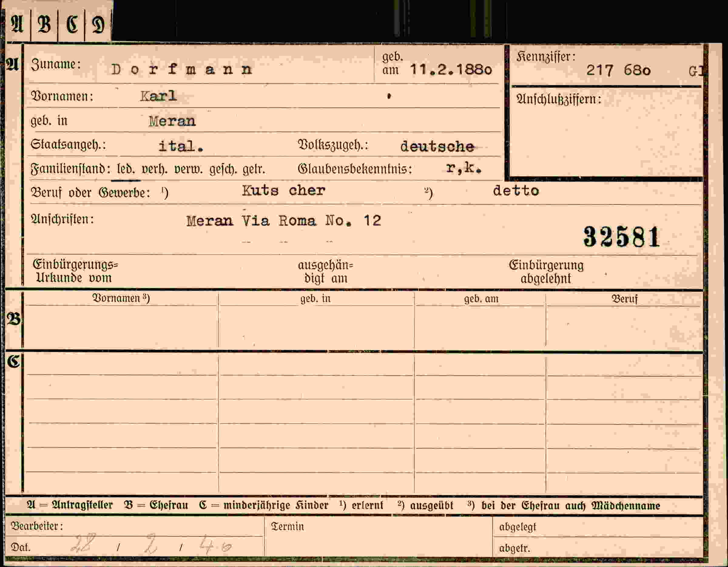Click the birth date '11.2.1880'
728x567 pixels.
(451, 70)
